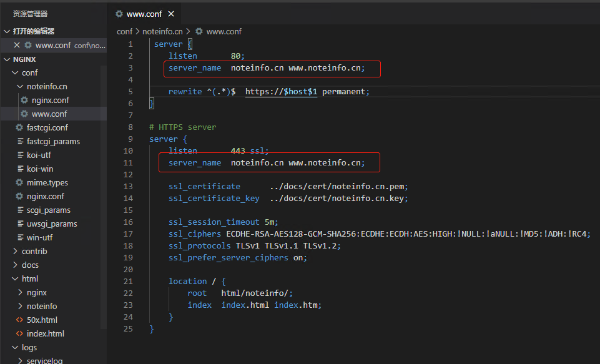This screenshot has width=600, height=364.
Task: Click 'ssl_prefer_server_ciphers' directive
Action: point(228,258)
